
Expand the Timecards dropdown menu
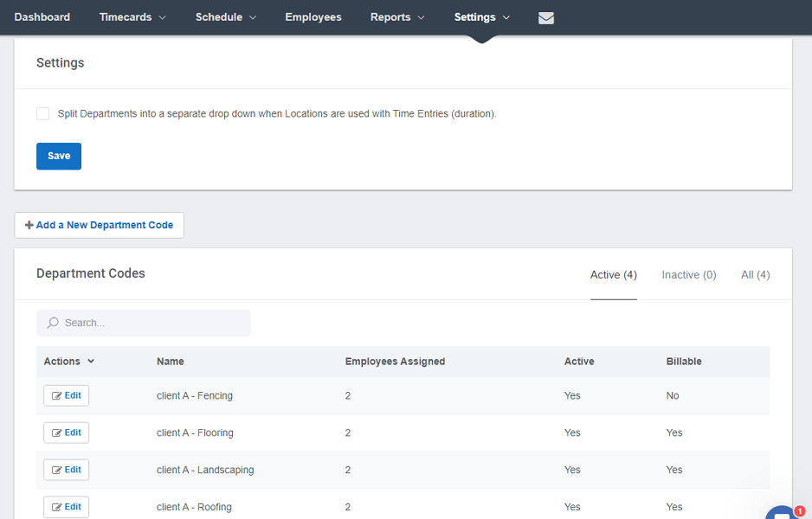click(x=132, y=17)
